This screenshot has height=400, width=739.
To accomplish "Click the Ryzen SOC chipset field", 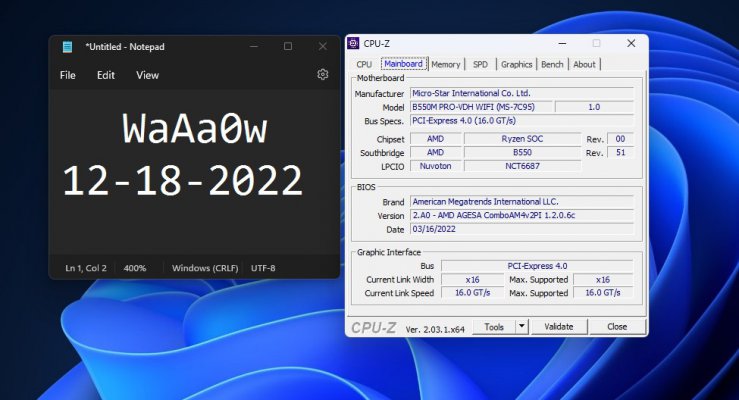I will [x=522, y=139].
